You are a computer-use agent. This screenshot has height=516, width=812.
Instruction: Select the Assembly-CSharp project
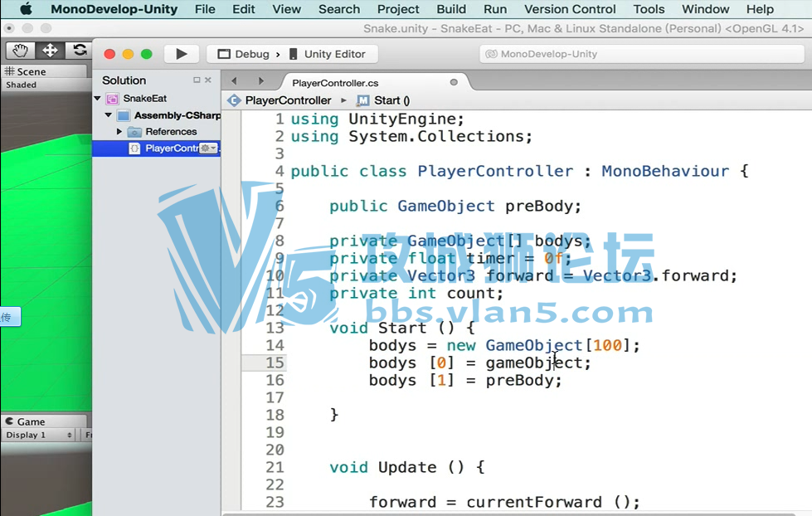177,115
